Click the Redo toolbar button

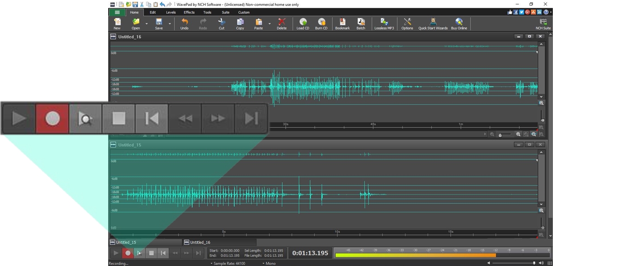(203, 24)
